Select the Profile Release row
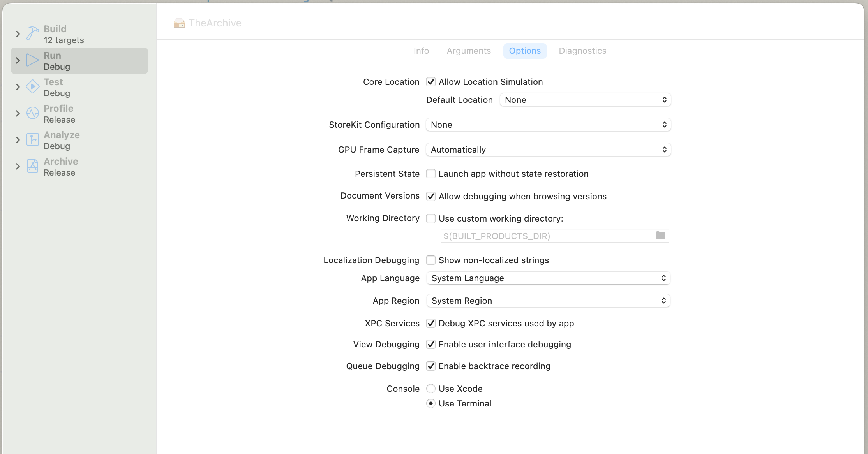Image resolution: width=868 pixels, height=454 pixels. click(79, 114)
